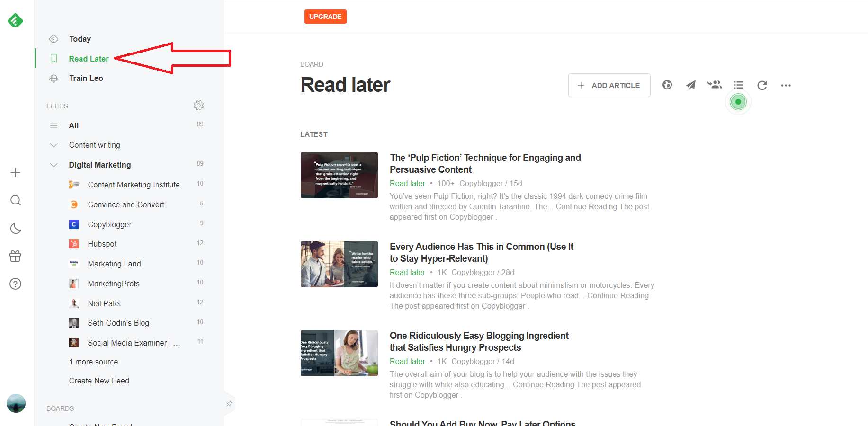
Task: Click Read later tag on Pulp Fiction article
Action: click(x=407, y=183)
